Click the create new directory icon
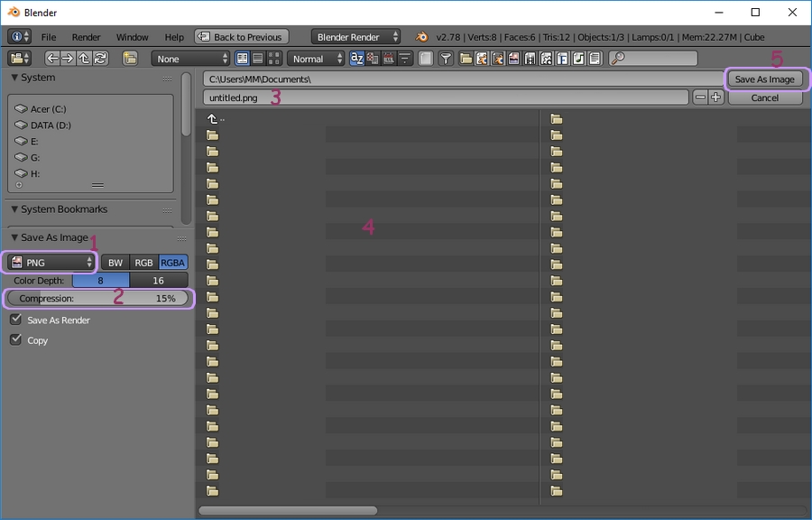This screenshot has height=520, width=812. 130,59
